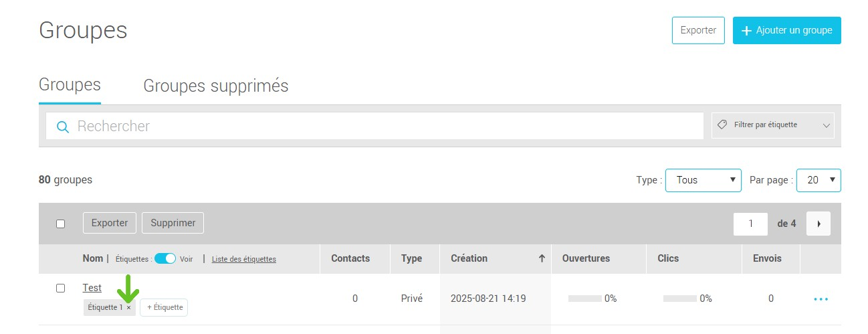Click the Supprimer button
The height and width of the screenshot is (334, 868).
[173, 223]
